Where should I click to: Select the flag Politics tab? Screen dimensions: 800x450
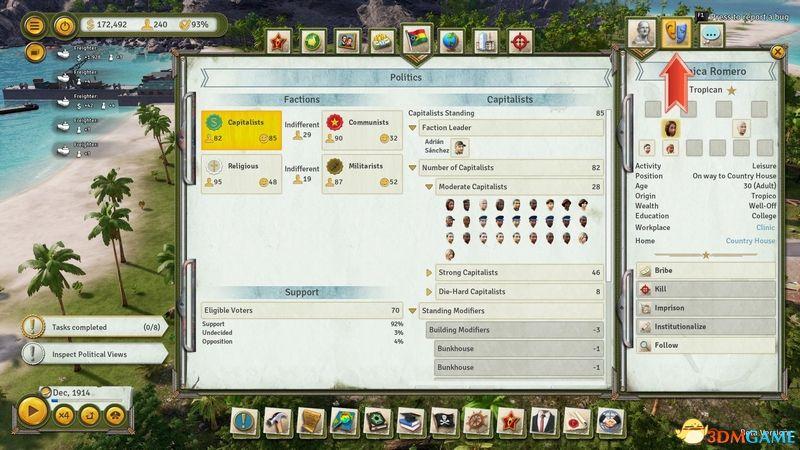click(x=417, y=40)
